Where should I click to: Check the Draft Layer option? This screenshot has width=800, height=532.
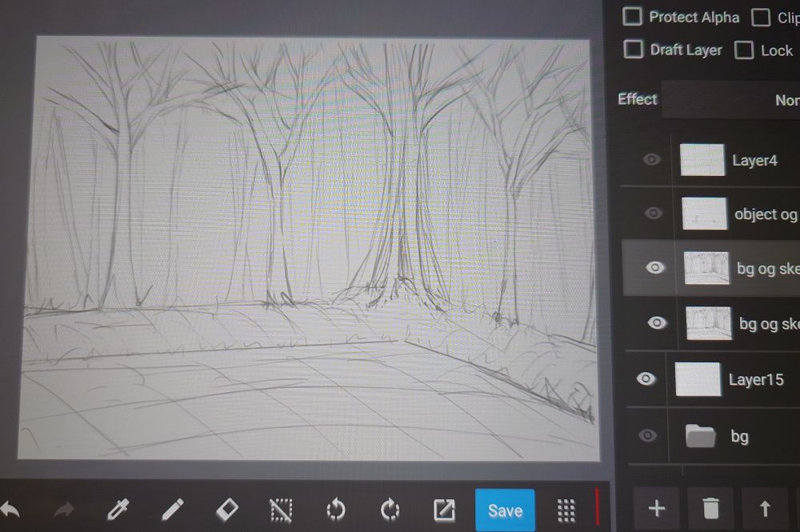coord(633,50)
